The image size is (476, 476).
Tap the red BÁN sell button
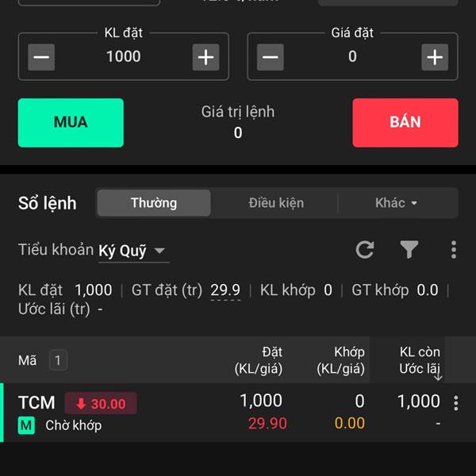405,123
